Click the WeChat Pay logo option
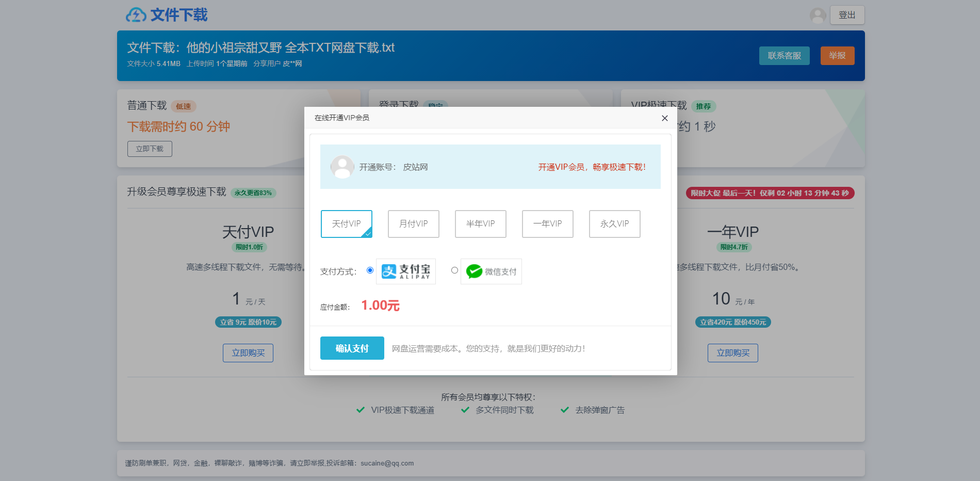The width and height of the screenshot is (980, 481). pos(491,271)
